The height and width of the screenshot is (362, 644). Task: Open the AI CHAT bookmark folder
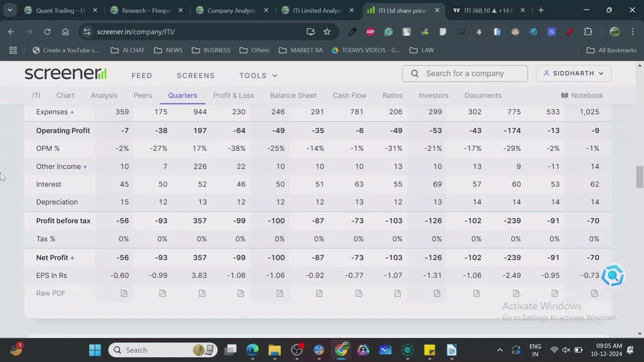(127, 50)
